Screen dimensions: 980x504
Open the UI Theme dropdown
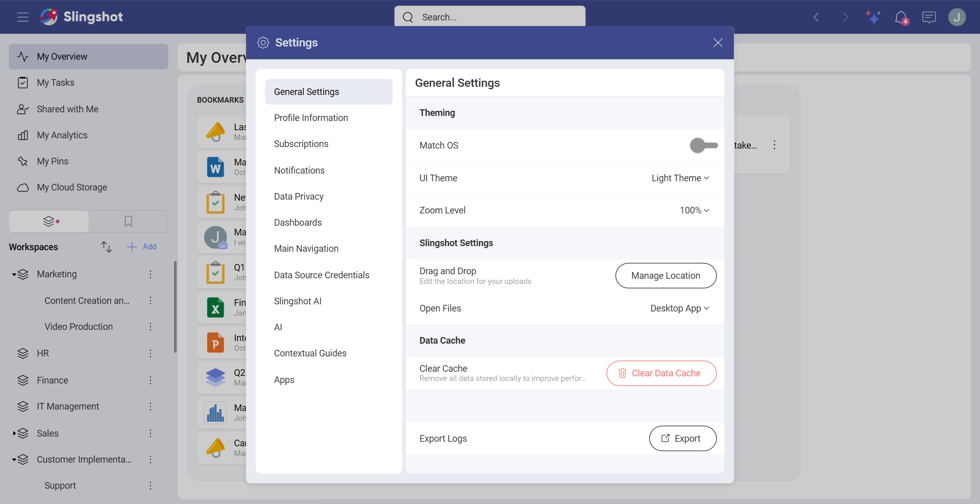(680, 178)
